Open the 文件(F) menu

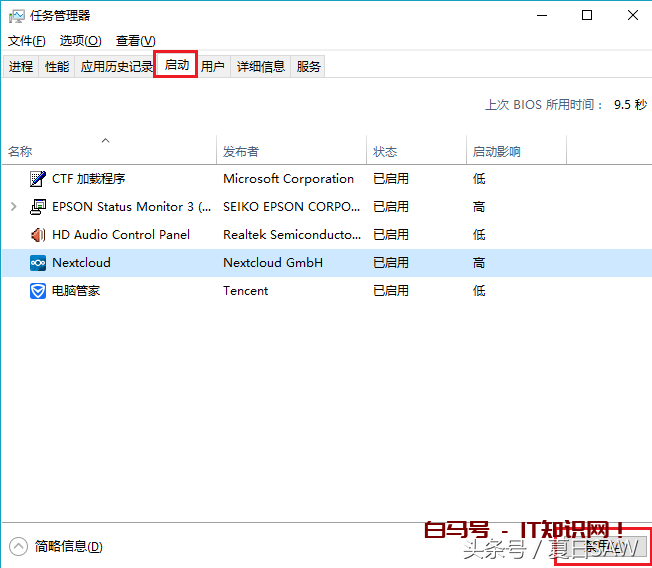[27, 41]
